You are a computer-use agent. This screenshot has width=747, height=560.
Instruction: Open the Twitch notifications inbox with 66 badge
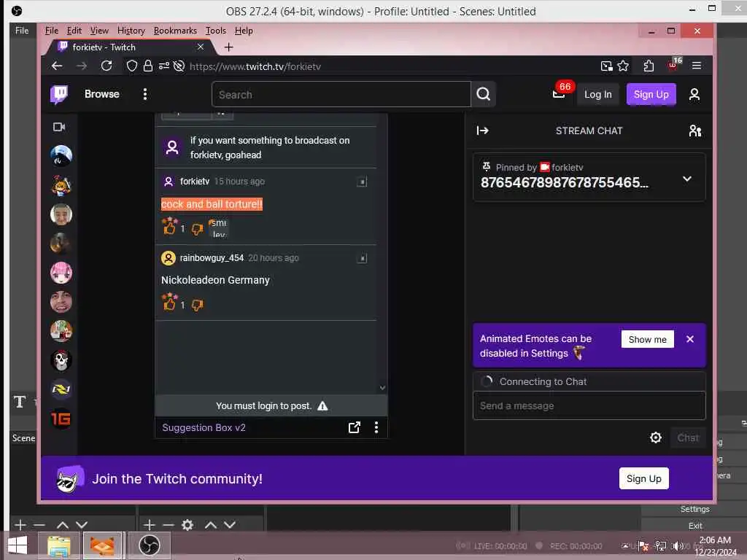(x=559, y=94)
